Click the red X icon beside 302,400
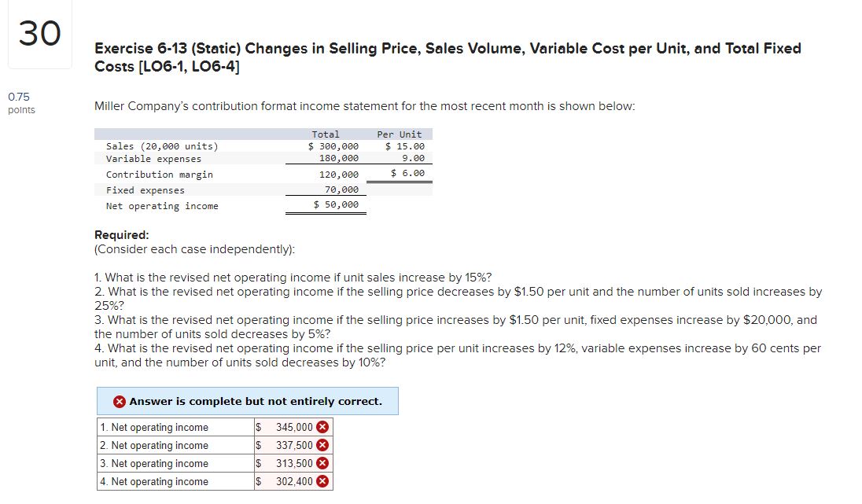 tap(323, 480)
